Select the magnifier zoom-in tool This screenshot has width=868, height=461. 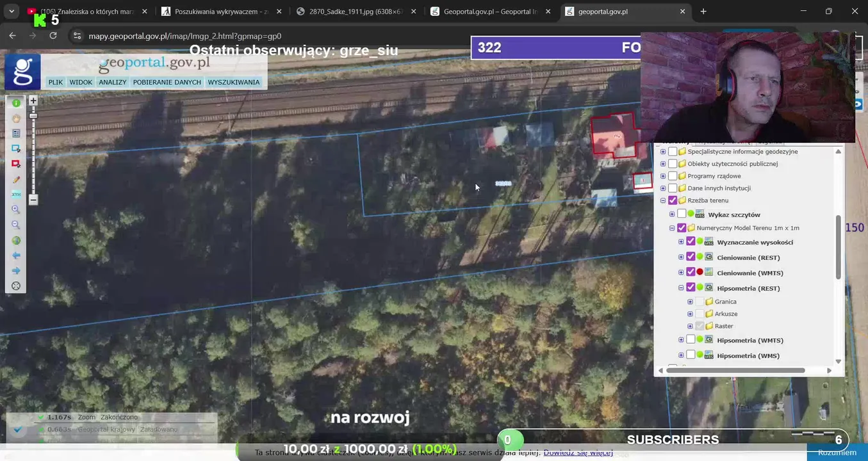pos(16,209)
